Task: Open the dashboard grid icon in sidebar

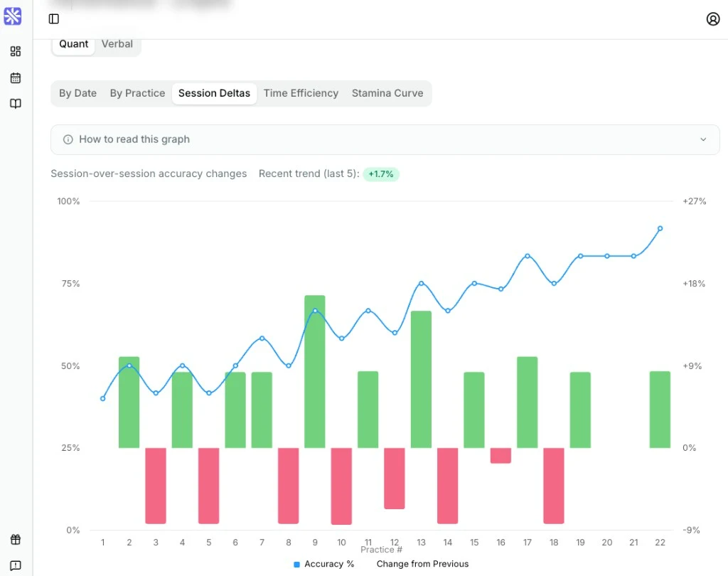Action: [16, 51]
